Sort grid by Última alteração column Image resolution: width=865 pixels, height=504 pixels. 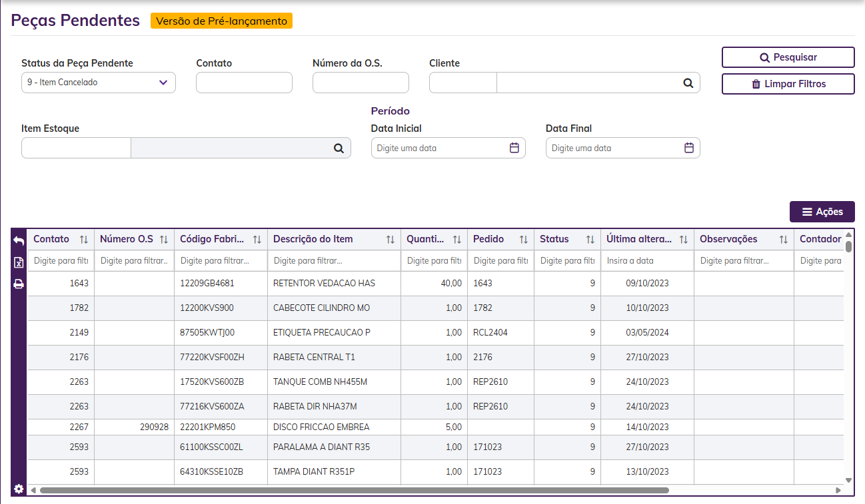[x=684, y=240]
